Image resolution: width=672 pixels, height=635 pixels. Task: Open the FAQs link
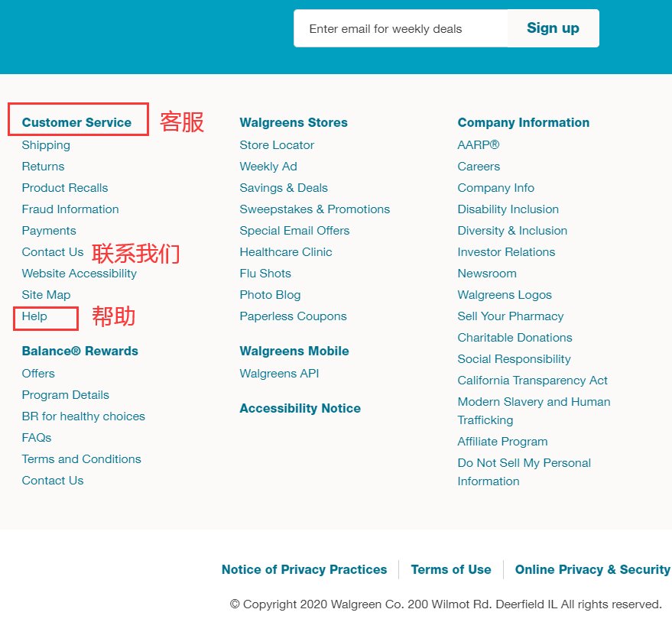tap(37, 438)
